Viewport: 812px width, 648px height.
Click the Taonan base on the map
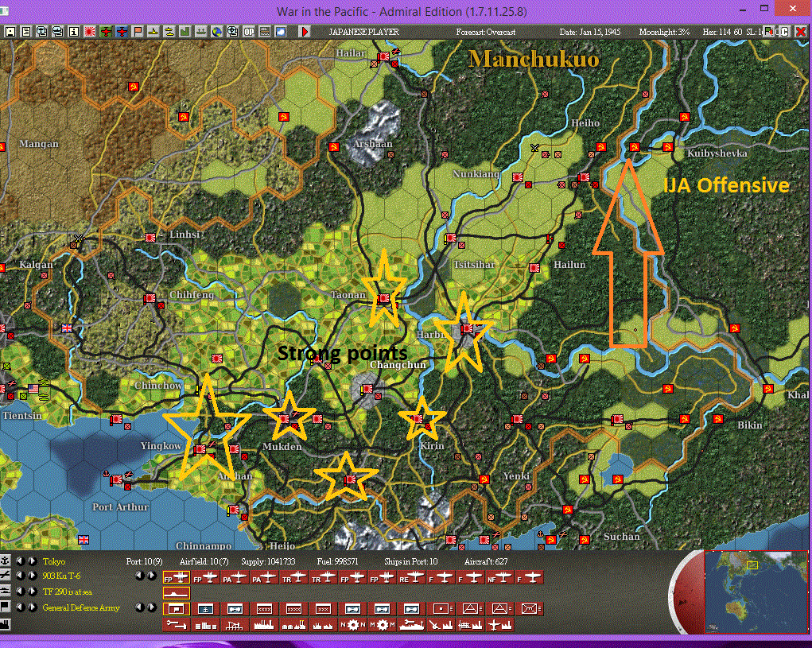(384, 298)
